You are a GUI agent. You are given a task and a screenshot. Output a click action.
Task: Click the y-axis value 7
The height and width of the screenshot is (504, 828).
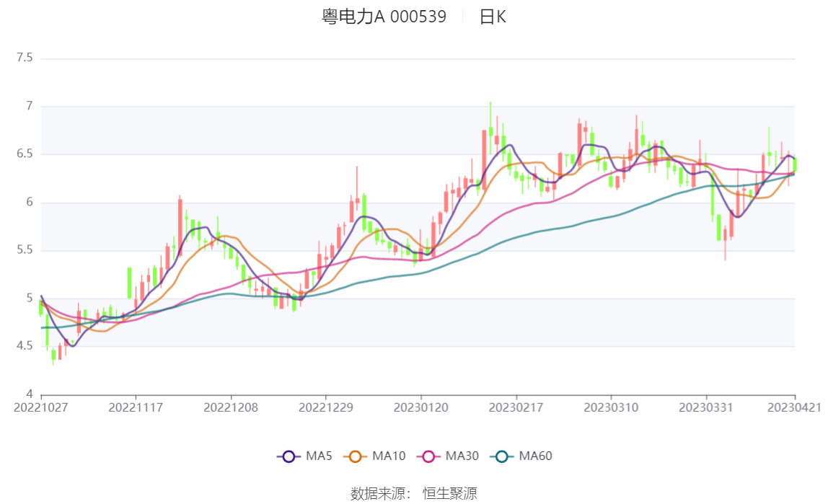click(30, 105)
